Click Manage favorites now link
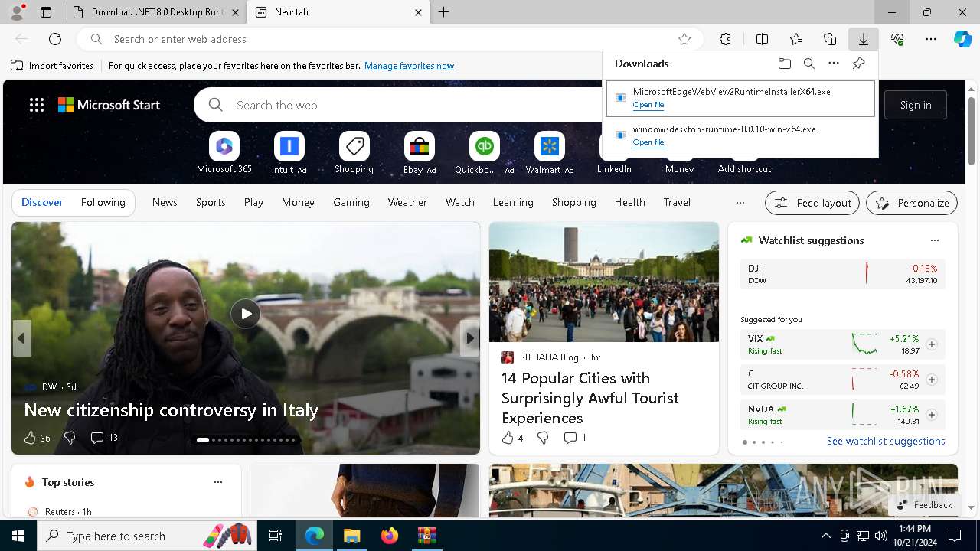980x551 pixels. point(409,66)
